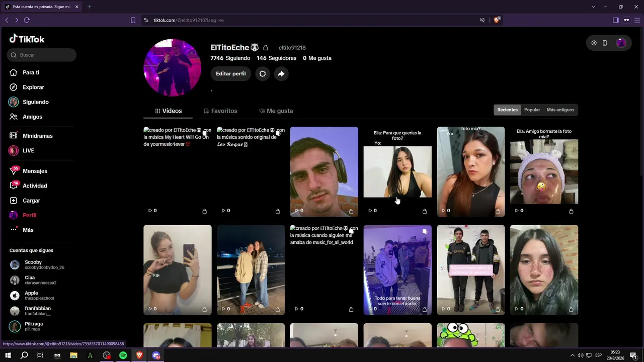Click the round icon left of phone icon
The image size is (644, 362).
(594, 43)
